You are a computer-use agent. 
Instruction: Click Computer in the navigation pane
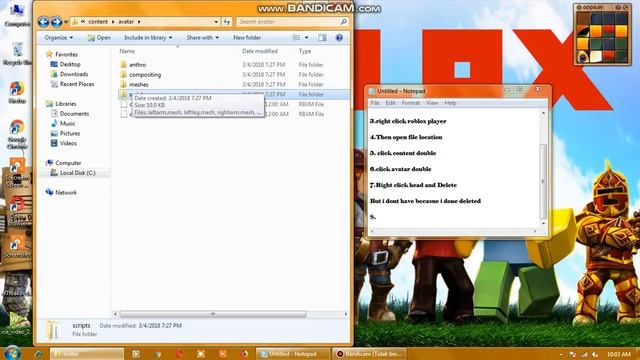point(68,163)
